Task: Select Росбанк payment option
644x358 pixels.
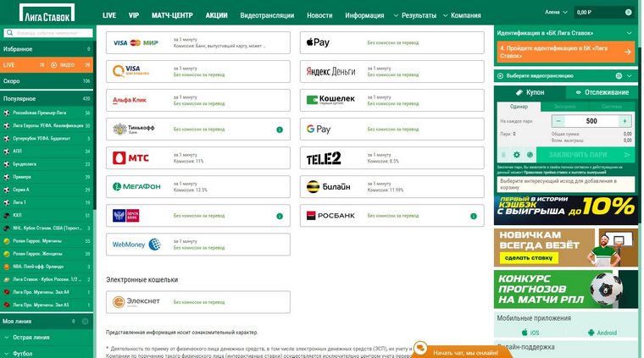Action: (391, 216)
